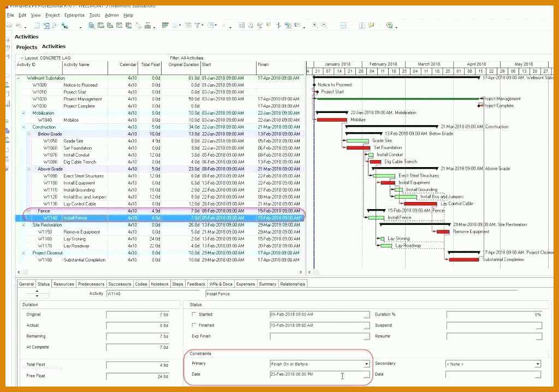This screenshot has width=559, height=392.
Task: Click the Install Fence green Gantt bar
Action: 376,218
